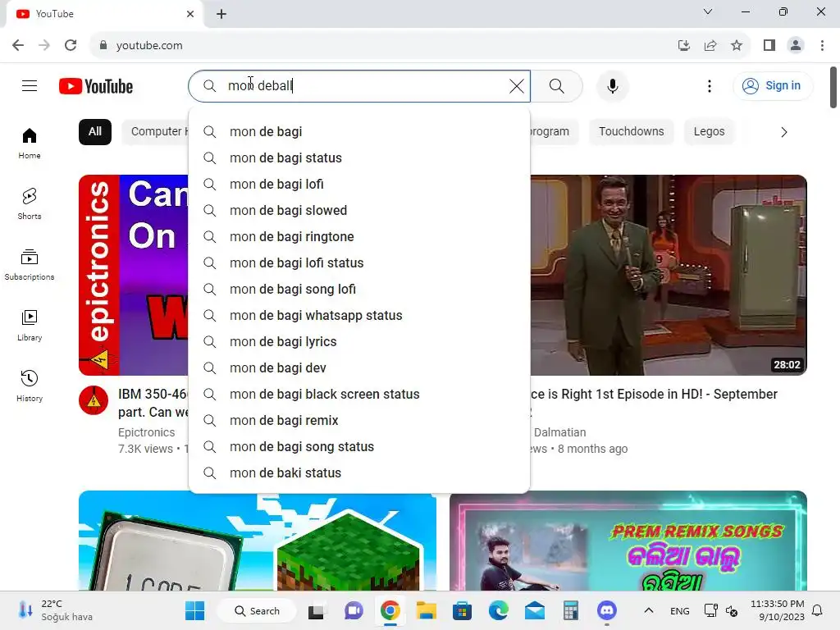Choose suggestion 'mon de bagi lofi status'

(359, 263)
